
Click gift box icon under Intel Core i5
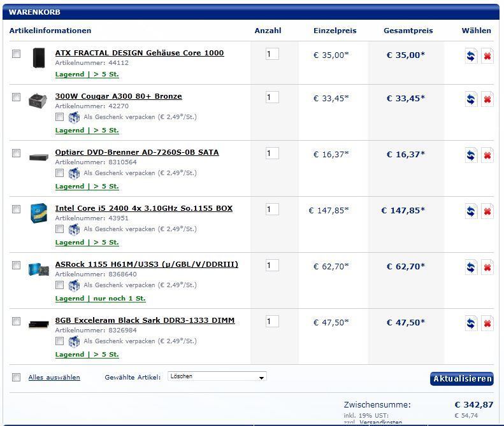74,229
